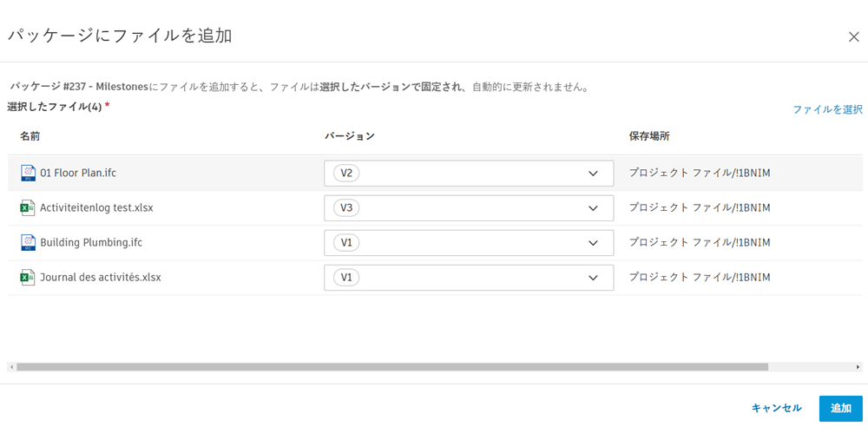The height and width of the screenshot is (440, 868).
Task: Click the 保存場所 column header
Action: [649, 136]
